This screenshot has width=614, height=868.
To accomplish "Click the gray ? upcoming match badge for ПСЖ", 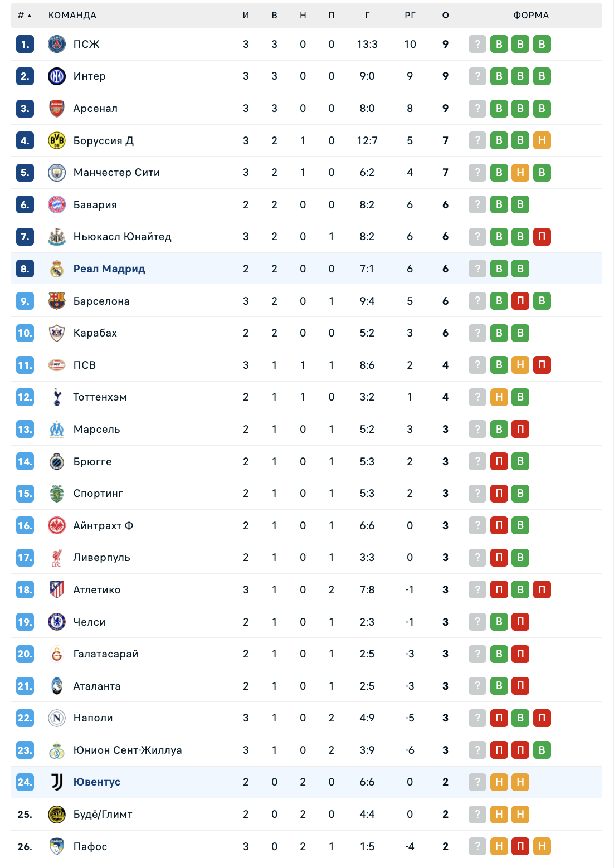I will click(477, 44).
